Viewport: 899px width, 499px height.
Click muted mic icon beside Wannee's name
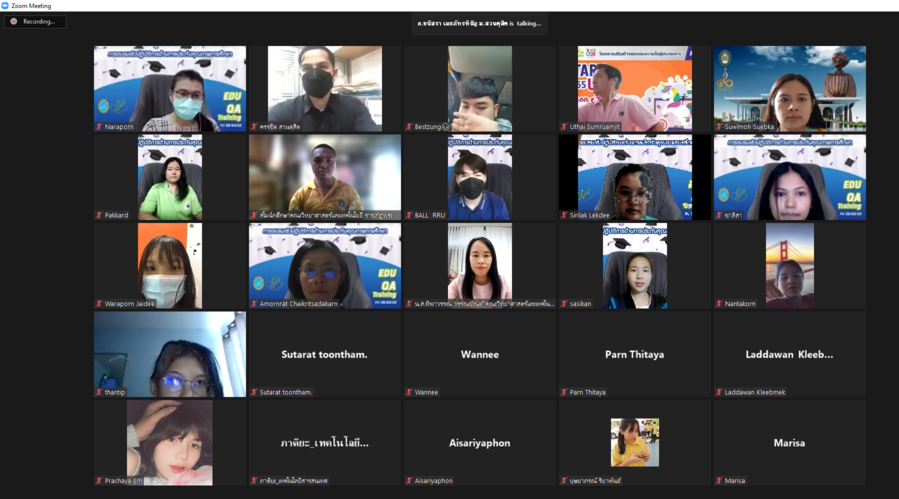tap(409, 392)
